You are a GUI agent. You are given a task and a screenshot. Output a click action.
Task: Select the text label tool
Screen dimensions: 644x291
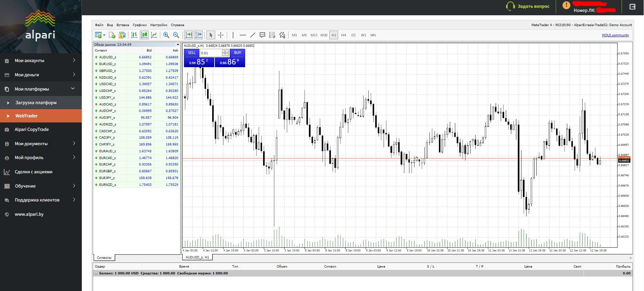point(262,35)
